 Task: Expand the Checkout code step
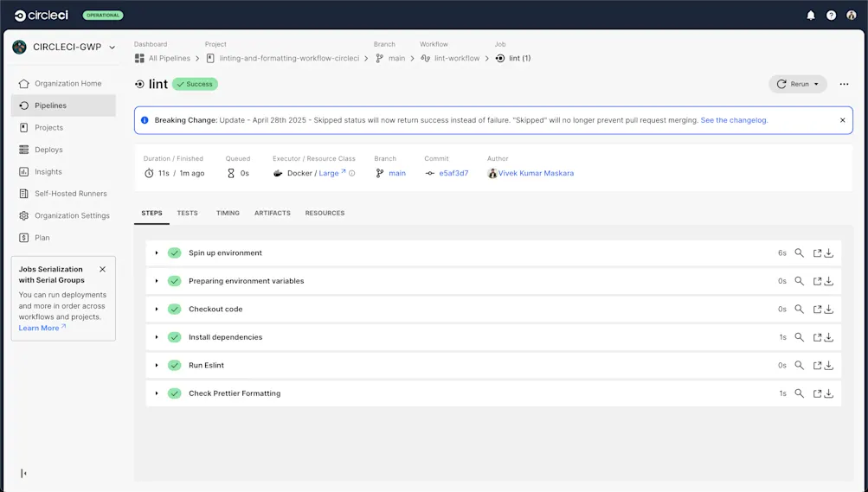click(157, 309)
